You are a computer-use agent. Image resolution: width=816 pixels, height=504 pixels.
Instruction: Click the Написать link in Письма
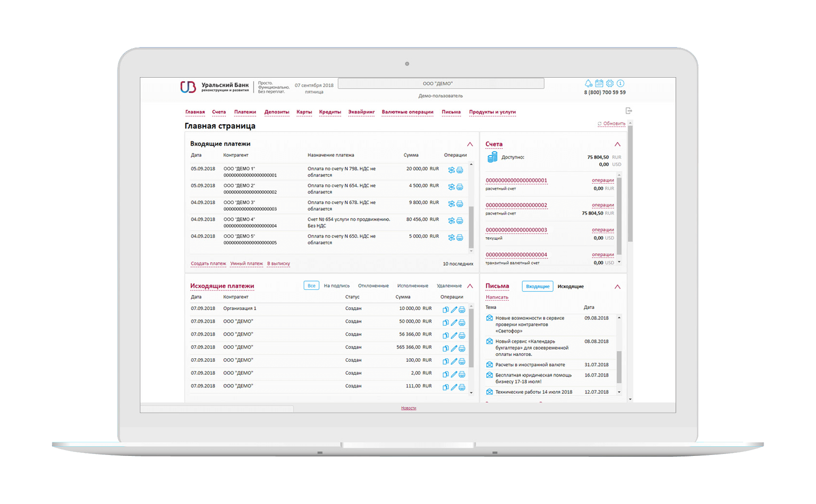(x=497, y=297)
